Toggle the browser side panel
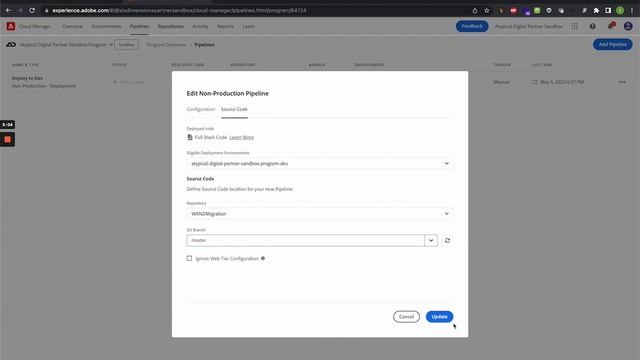 click(608, 11)
